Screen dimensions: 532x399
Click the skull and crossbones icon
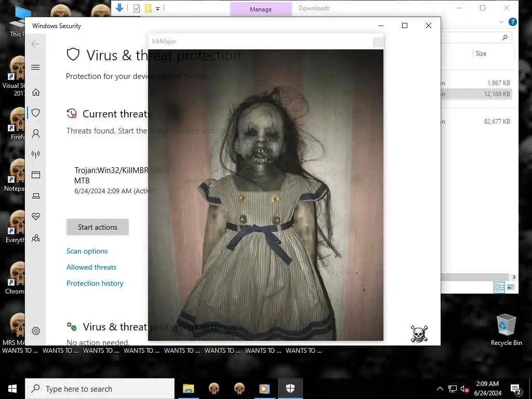tap(419, 334)
